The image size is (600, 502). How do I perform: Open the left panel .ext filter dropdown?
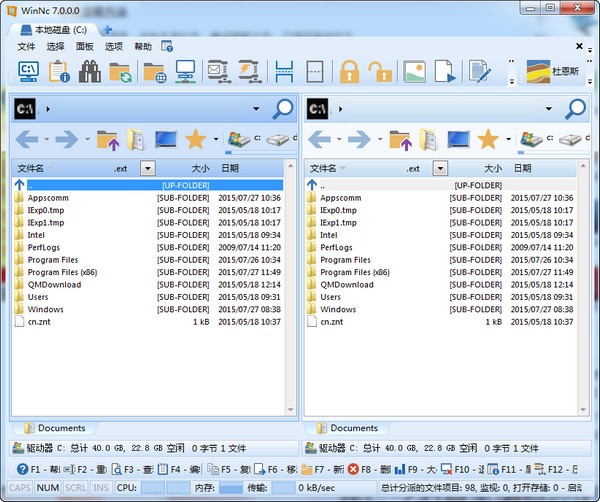[x=148, y=169]
